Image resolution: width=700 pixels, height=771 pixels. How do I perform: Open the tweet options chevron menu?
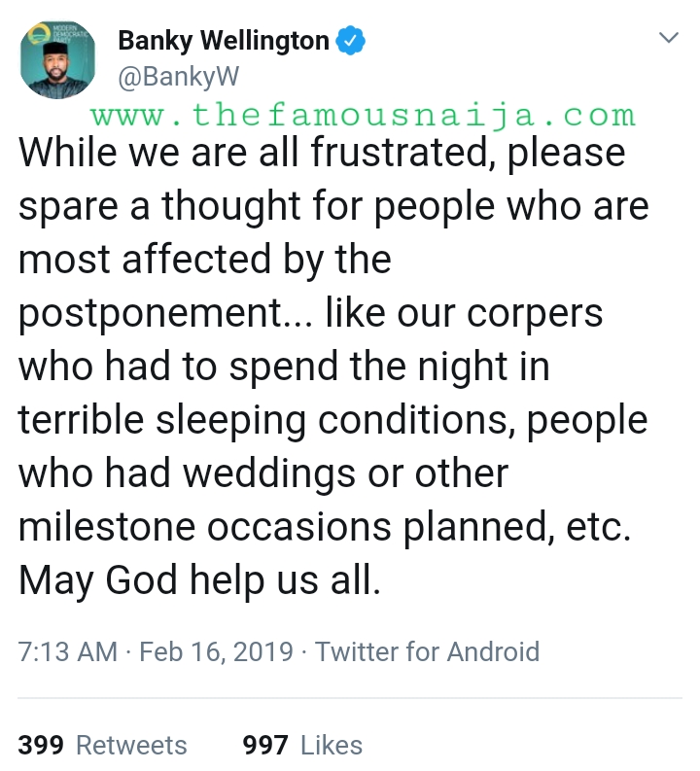pos(668,39)
